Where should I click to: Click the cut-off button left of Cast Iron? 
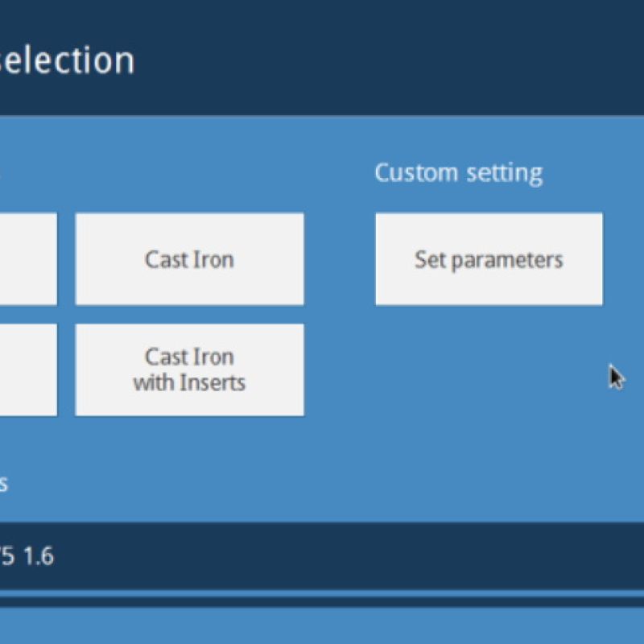27,259
